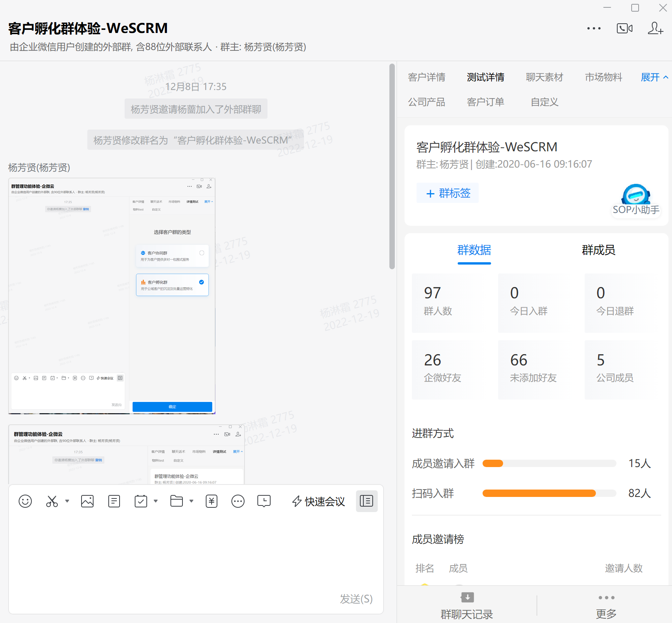Expand the schedule task dropdown arrow
This screenshot has width=672, height=623.
(156, 501)
